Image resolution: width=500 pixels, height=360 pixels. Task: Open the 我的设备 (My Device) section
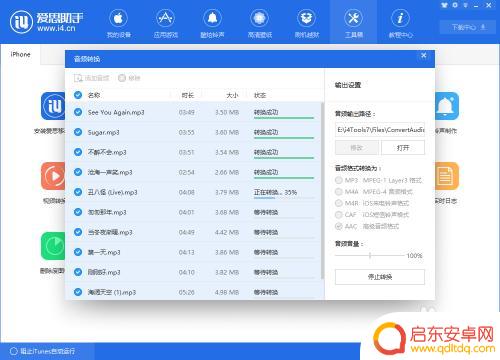point(118,23)
